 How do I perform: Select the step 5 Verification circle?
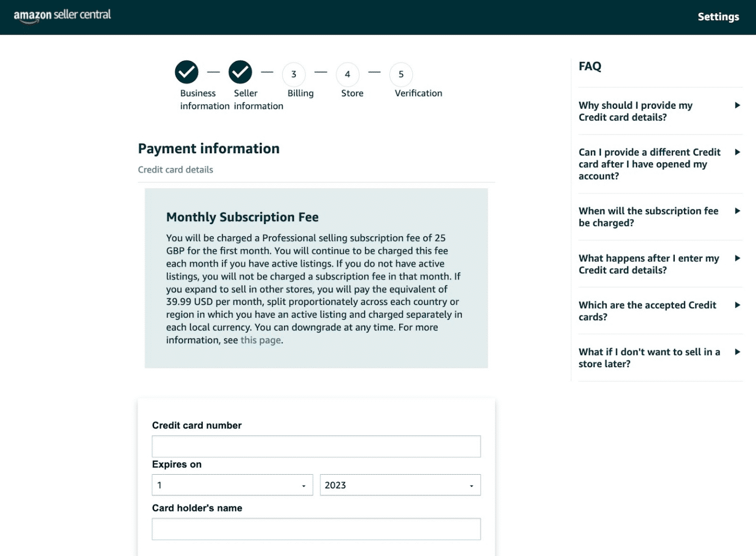(401, 74)
